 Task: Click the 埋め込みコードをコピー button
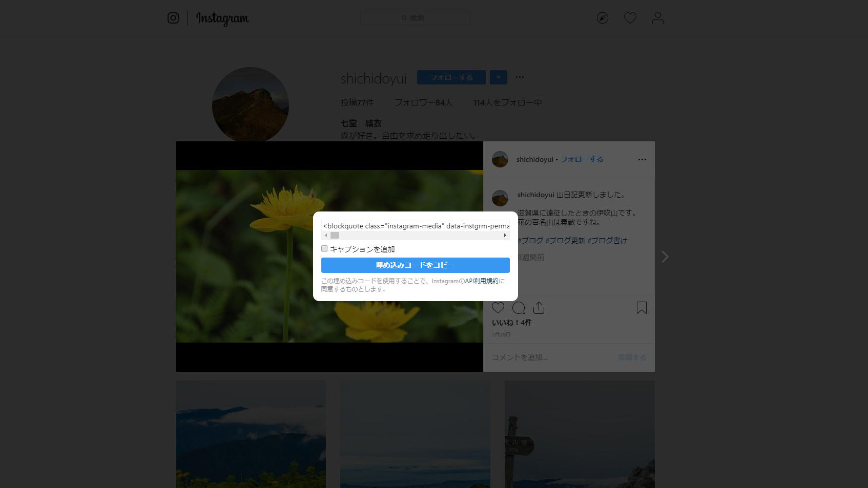(416, 265)
